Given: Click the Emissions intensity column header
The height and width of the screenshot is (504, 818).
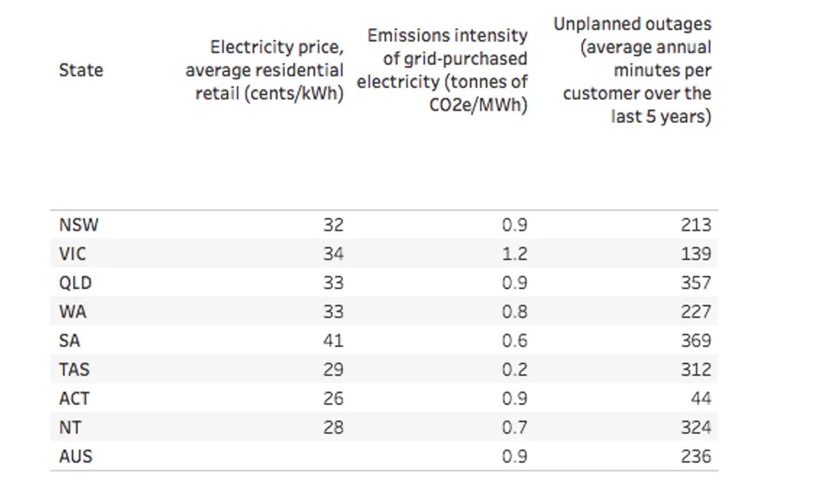Looking at the screenshot, I should point(443,70).
